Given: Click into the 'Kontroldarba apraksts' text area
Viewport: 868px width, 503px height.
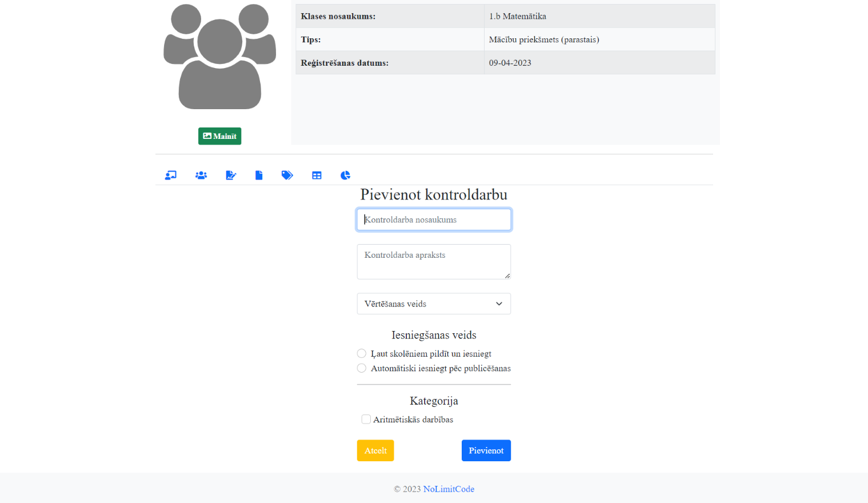Looking at the screenshot, I should 434,261.
